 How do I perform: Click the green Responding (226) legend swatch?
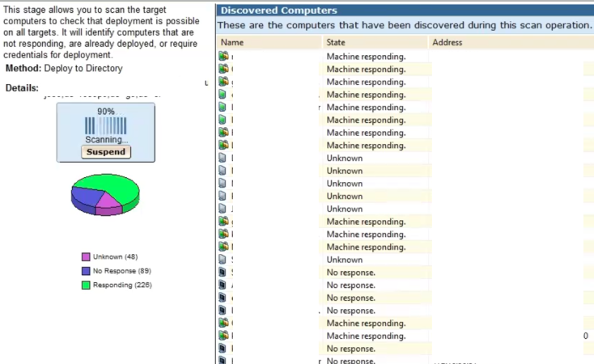(x=86, y=285)
